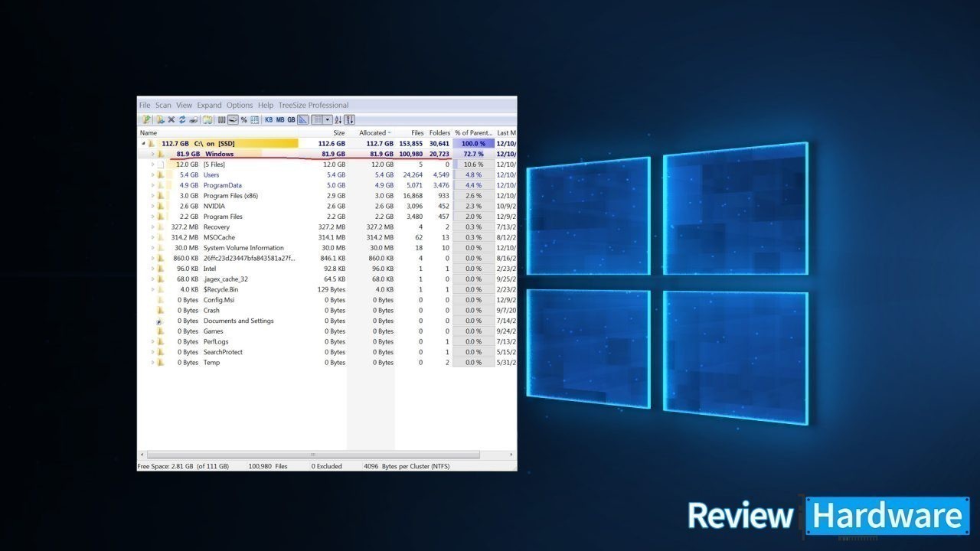Switch size units to KB
The height and width of the screenshot is (551, 980).
[x=269, y=119]
